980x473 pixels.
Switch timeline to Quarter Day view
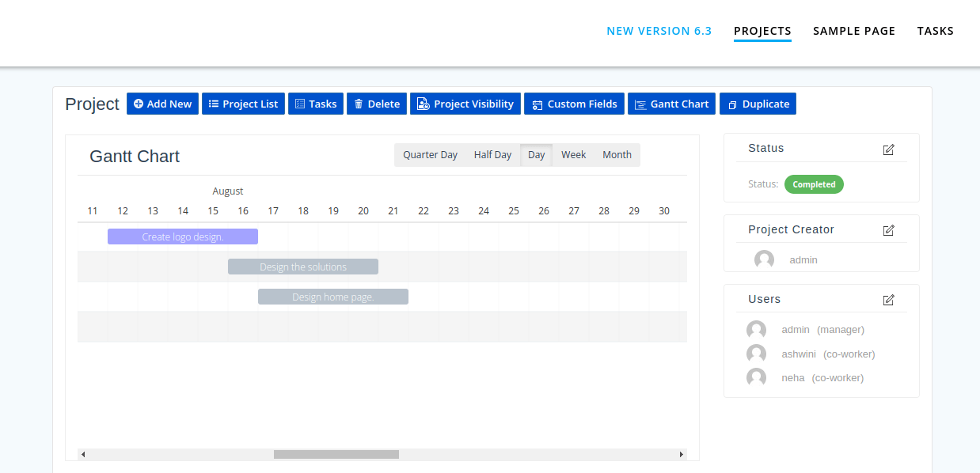pyautogui.click(x=430, y=154)
